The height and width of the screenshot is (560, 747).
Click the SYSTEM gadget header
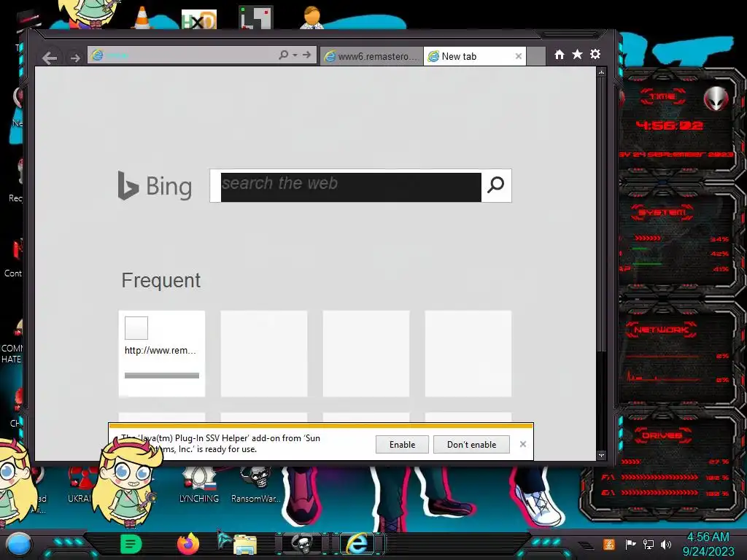coord(662,213)
